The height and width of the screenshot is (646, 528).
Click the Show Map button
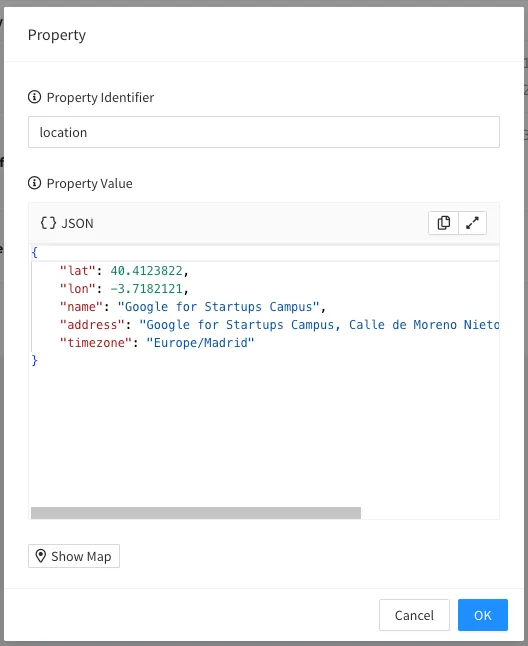pos(74,556)
